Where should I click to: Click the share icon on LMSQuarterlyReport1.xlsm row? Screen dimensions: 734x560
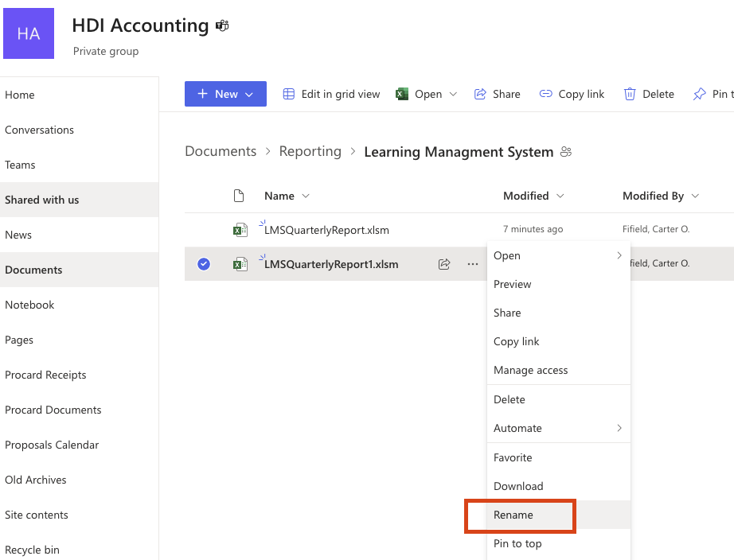444,264
